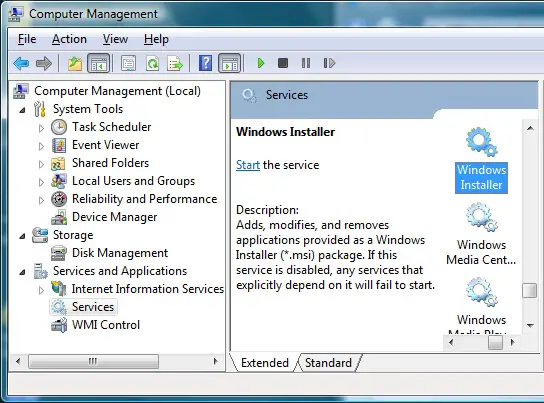
Task: Select Reliability and Performance node
Action: pos(144,199)
